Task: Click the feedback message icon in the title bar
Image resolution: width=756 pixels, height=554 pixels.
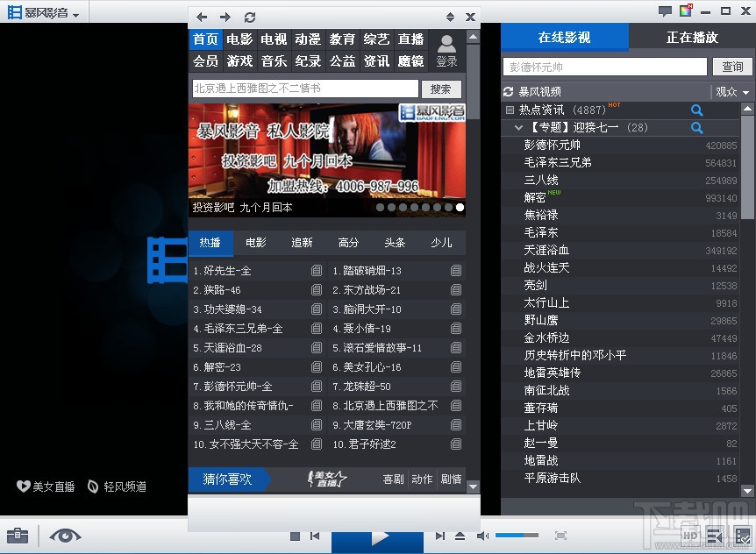Action: 665,10
